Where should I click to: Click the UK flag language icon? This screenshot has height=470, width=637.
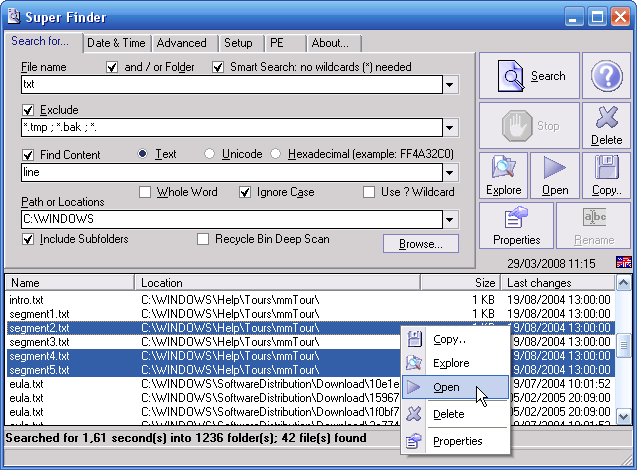624,263
